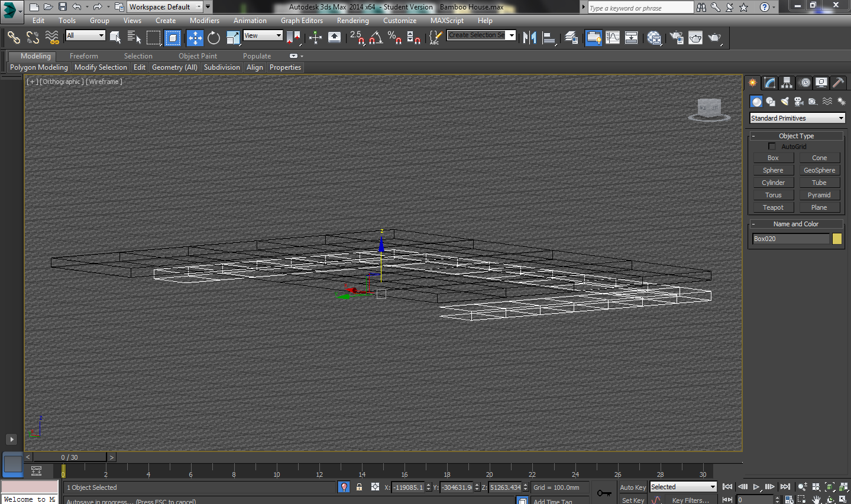Activate the Select and Scale tool
Image resolution: width=851 pixels, height=504 pixels.
pyautogui.click(x=233, y=38)
